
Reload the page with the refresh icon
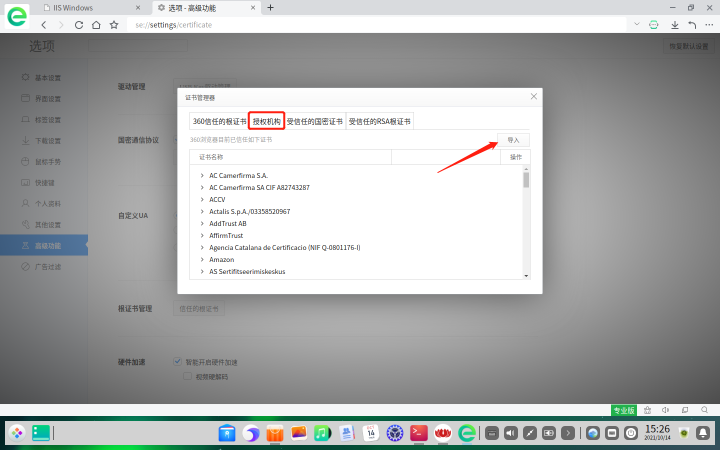pyautogui.click(x=79, y=25)
